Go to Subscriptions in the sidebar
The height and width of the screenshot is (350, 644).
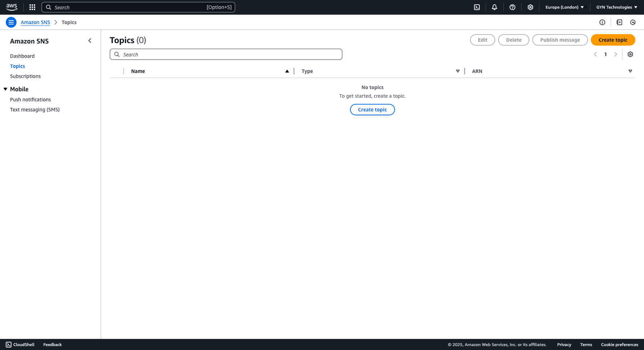pyautogui.click(x=26, y=76)
